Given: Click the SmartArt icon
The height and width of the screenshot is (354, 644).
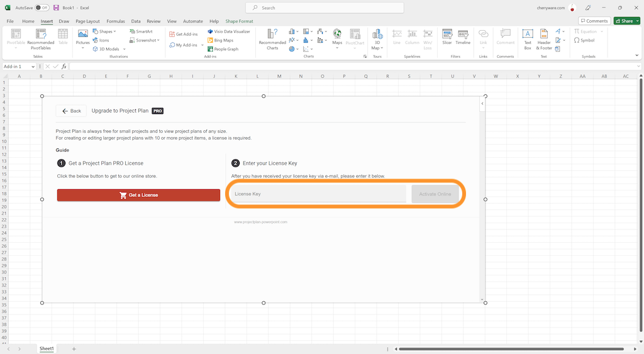Looking at the screenshot, I should click(141, 31).
